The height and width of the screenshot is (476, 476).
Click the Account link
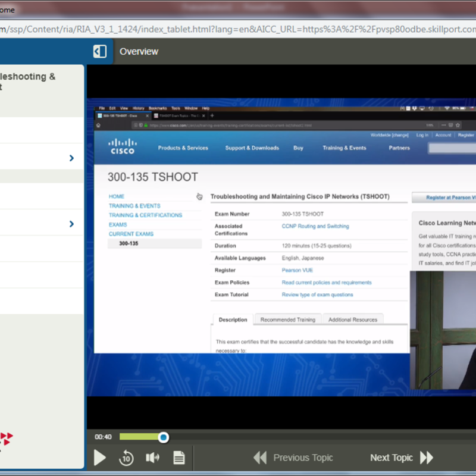pos(443,135)
